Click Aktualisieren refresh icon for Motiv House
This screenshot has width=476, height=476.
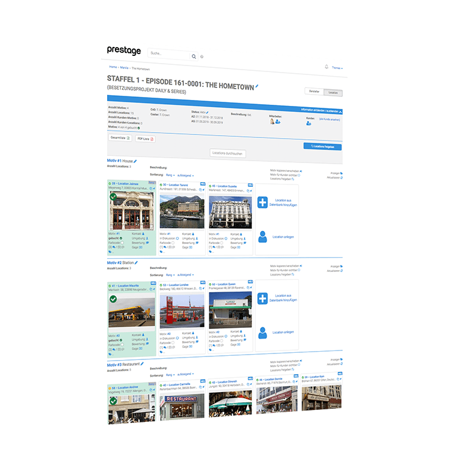342,177
